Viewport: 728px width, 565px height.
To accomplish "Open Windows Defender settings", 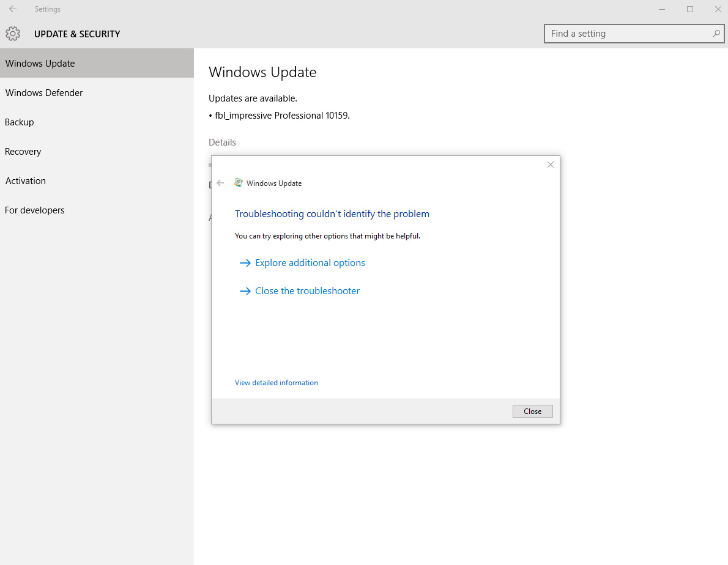I will pyautogui.click(x=97, y=93).
